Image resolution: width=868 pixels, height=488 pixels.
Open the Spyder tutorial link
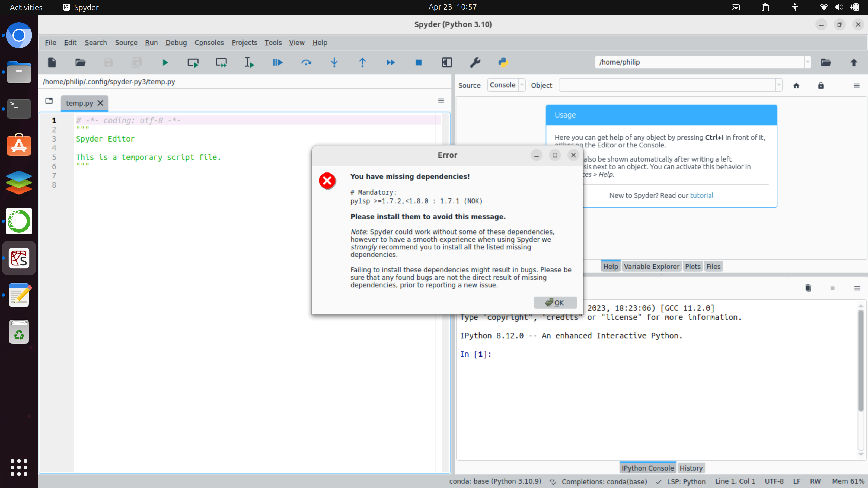point(701,195)
